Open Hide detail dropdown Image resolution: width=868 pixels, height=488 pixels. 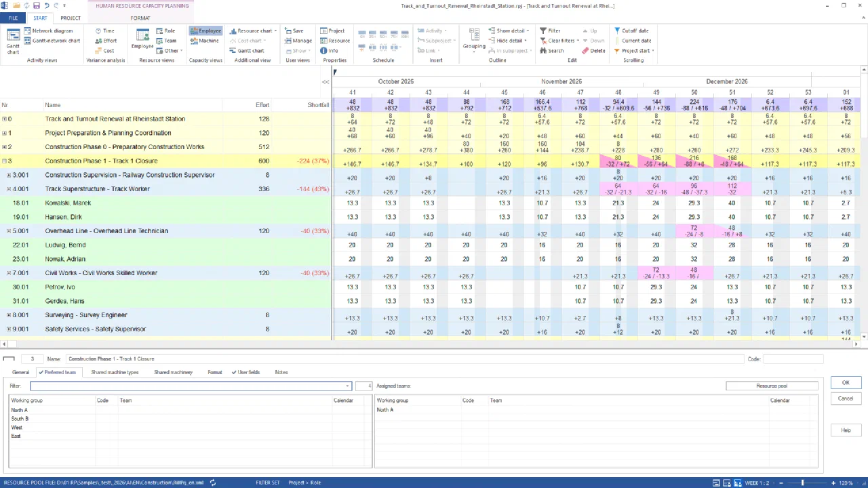click(508, 41)
